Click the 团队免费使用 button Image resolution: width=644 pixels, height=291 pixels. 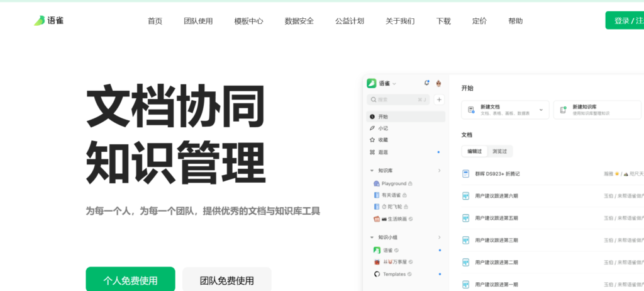tap(226, 280)
